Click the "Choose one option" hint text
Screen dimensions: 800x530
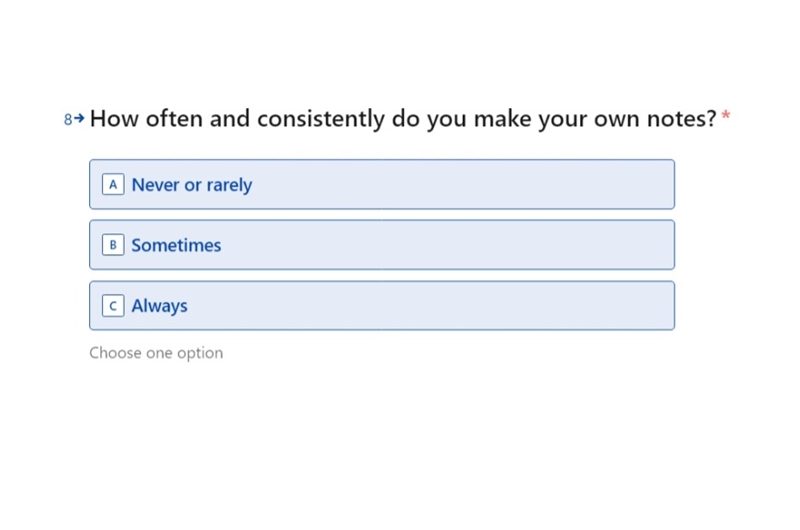[156, 353]
